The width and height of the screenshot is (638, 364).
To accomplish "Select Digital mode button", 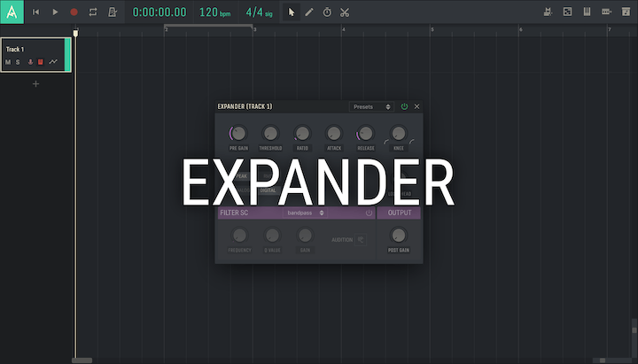I will [268, 190].
